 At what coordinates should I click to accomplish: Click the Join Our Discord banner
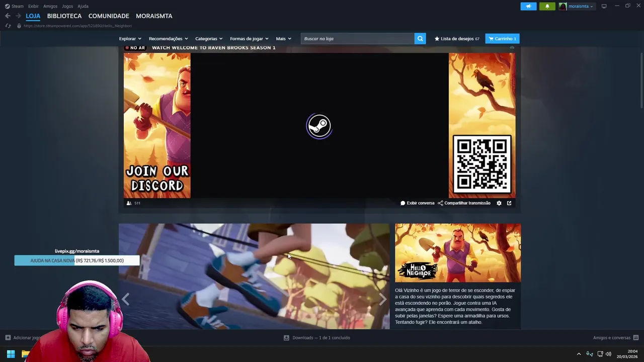click(157, 126)
